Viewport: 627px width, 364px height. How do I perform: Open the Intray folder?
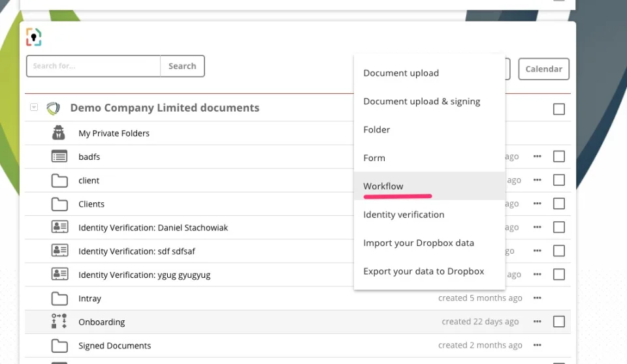pos(89,299)
